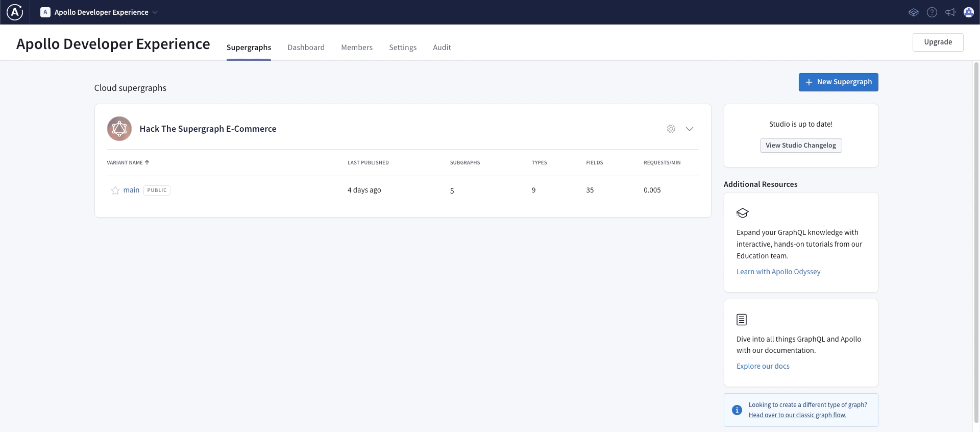
Task: Click the organization avatar letter A icon
Action: pos(45,12)
